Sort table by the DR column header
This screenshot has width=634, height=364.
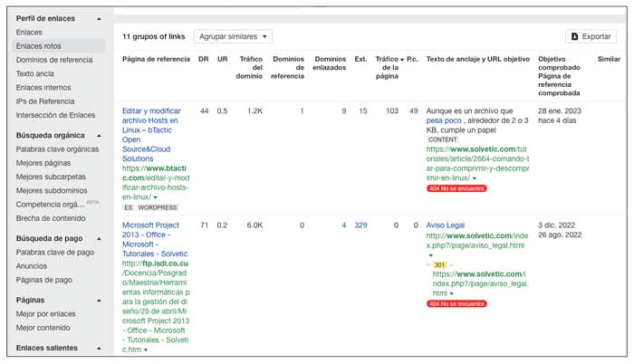click(x=204, y=59)
